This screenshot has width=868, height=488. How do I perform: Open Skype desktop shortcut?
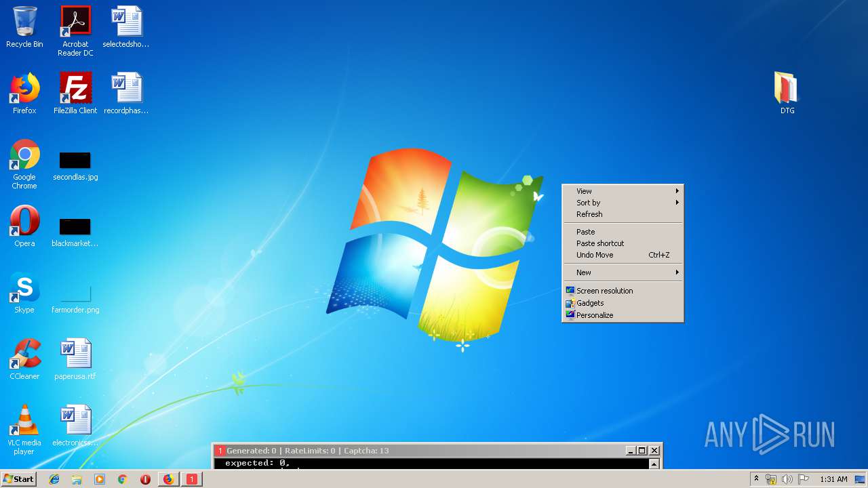(x=24, y=293)
